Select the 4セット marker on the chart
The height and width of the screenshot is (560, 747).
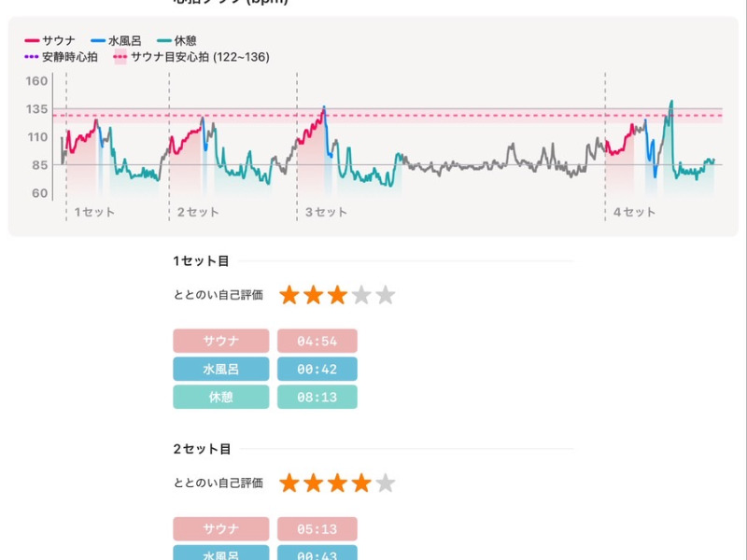(x=634, y=212)
